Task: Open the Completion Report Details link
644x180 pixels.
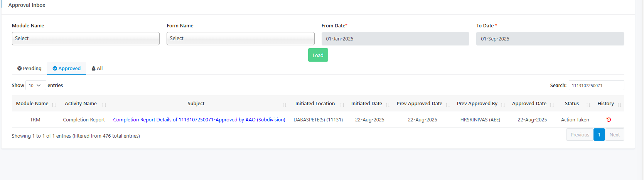Action: 199,120
